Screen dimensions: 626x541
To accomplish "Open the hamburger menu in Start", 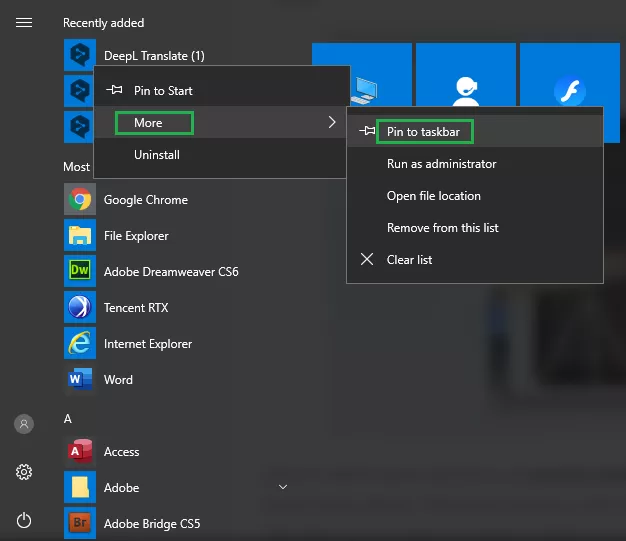I will tap(24, 23).
